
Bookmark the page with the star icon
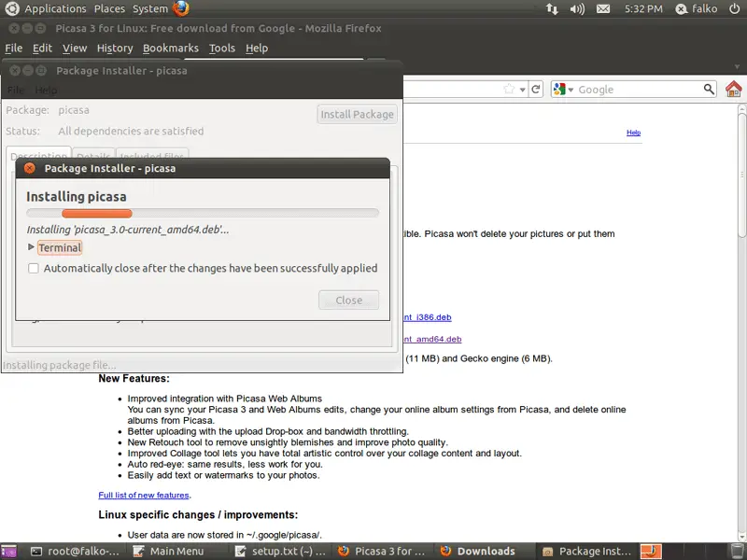[509, 89]
